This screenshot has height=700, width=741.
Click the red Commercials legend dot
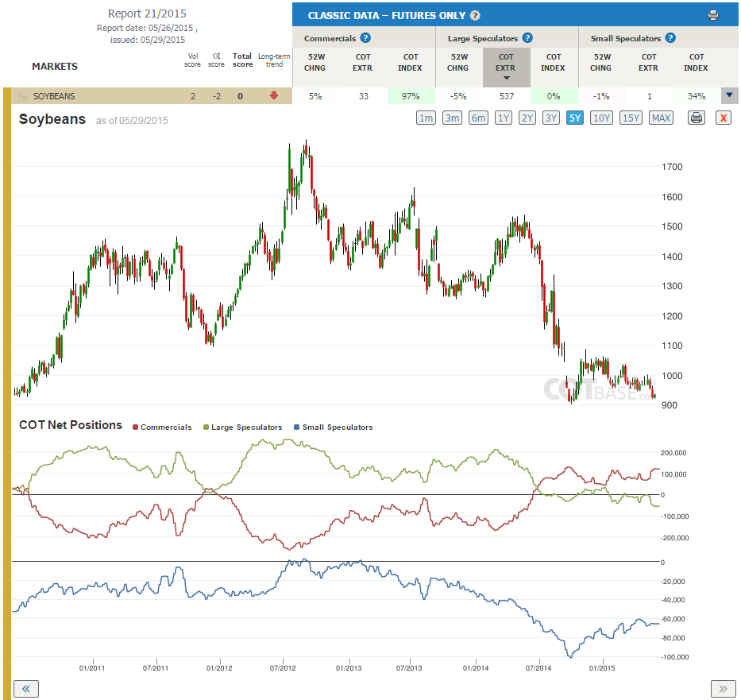[x=136, y=427]
